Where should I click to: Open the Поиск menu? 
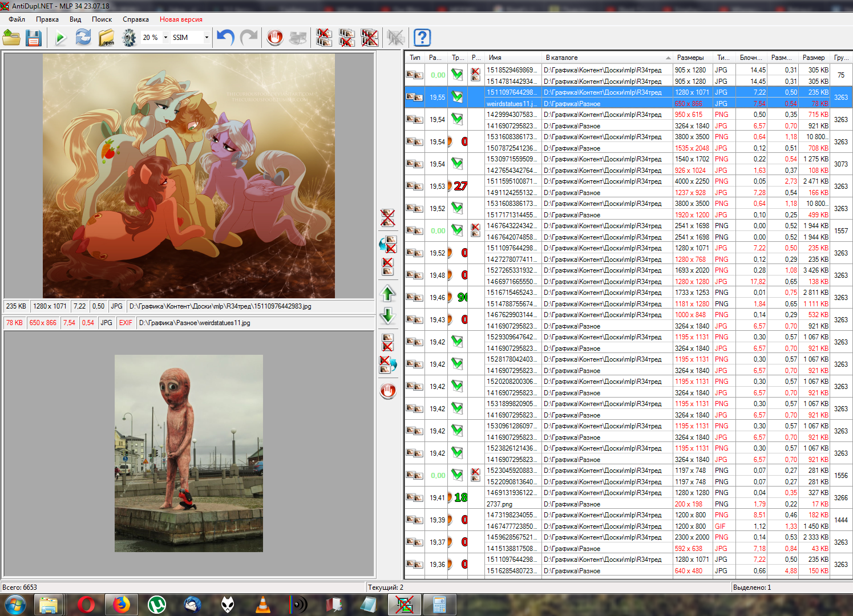tap(102, 19)
